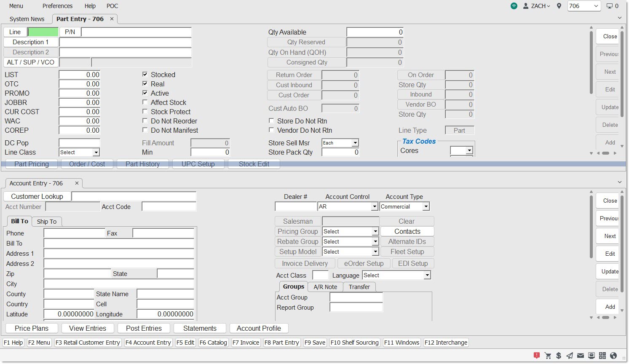Open the shopping cart icon
Viewport: 629px width, 364px height.
click(x=548, y=356)
